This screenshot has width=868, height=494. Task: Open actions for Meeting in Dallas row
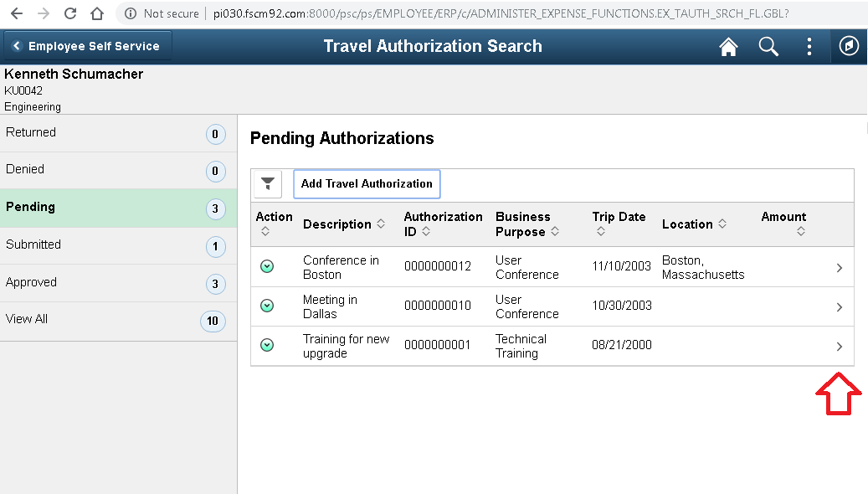268,306
